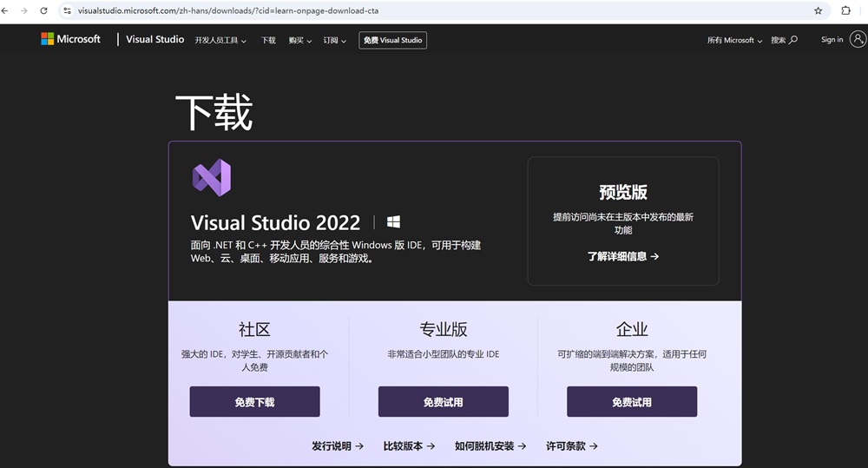Open the 如何脱机安装 link
The image size is (868, 468).
click(490, 445)
